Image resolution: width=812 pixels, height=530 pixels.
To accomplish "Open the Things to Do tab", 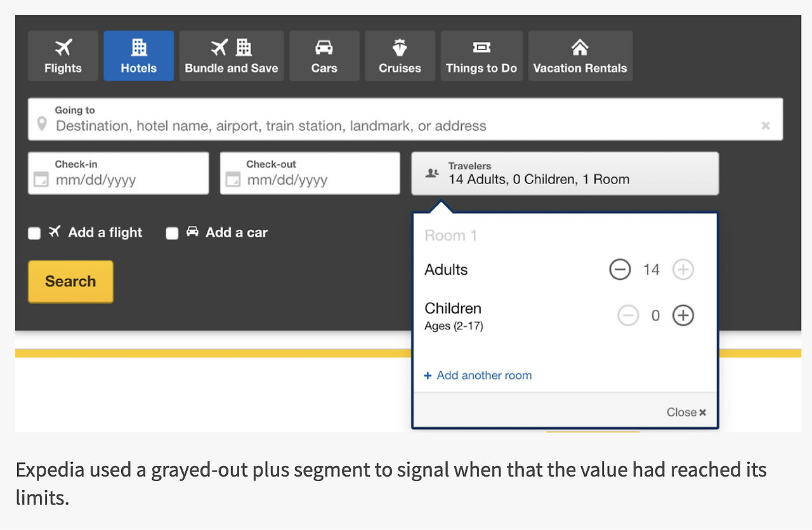I will pyautogui.click(x=481, y=56).
